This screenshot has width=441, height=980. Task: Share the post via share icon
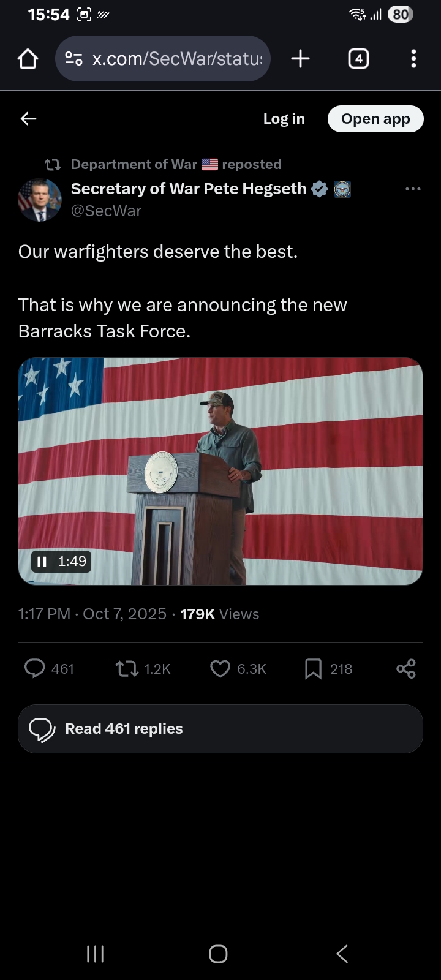click(x=406, y=668)
